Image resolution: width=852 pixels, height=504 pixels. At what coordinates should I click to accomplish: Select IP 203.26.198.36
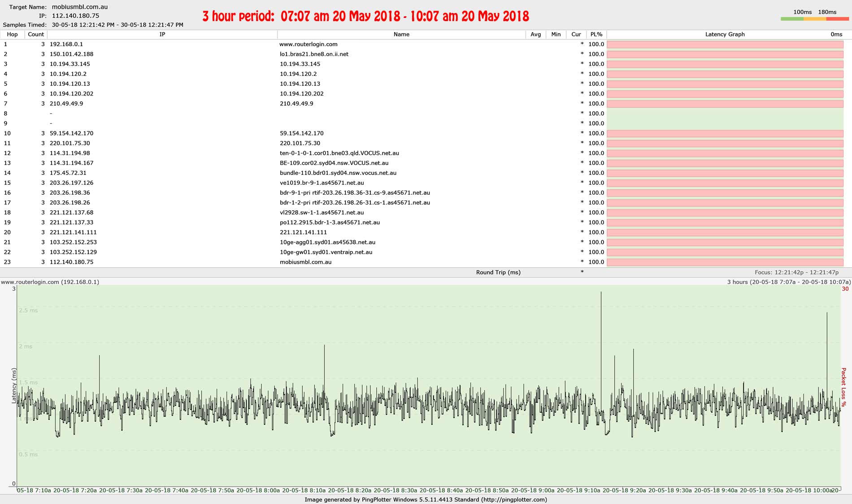pyautogui.click(x=70, y=192)
